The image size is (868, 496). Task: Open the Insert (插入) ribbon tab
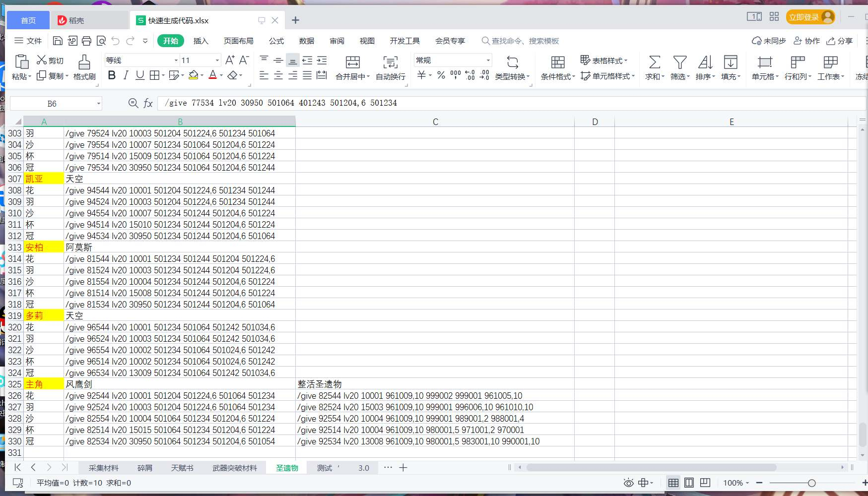coord(200,41)
